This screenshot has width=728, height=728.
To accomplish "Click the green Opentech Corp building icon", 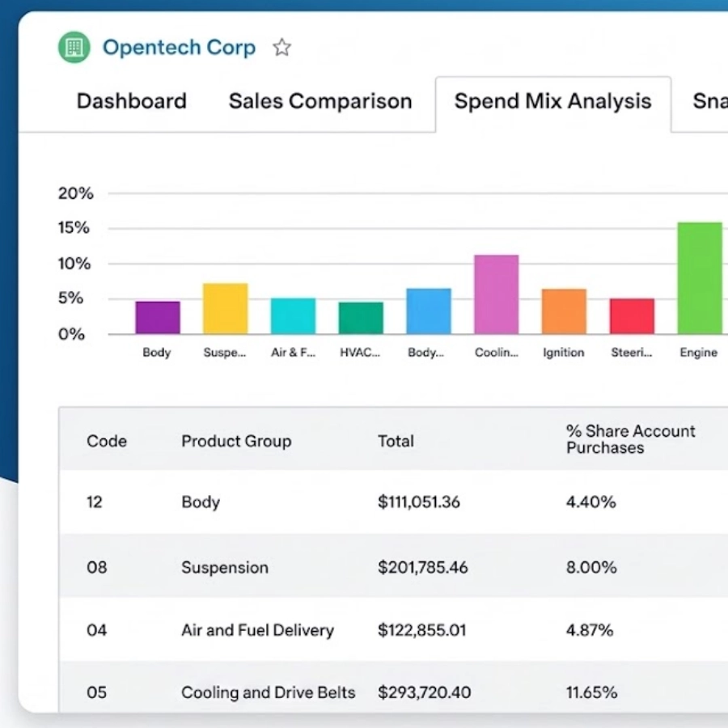I will (x=74, y=48).
